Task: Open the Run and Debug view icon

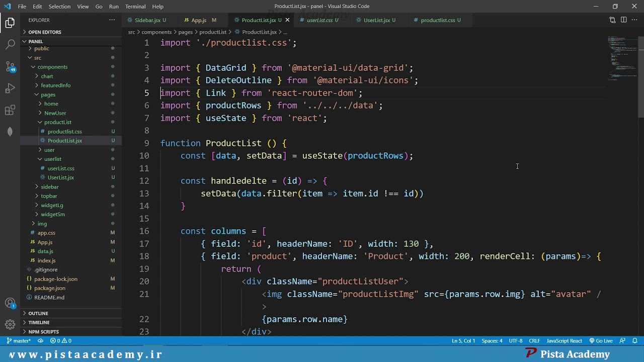Action: pyautogui.click(x=10, y=88)
